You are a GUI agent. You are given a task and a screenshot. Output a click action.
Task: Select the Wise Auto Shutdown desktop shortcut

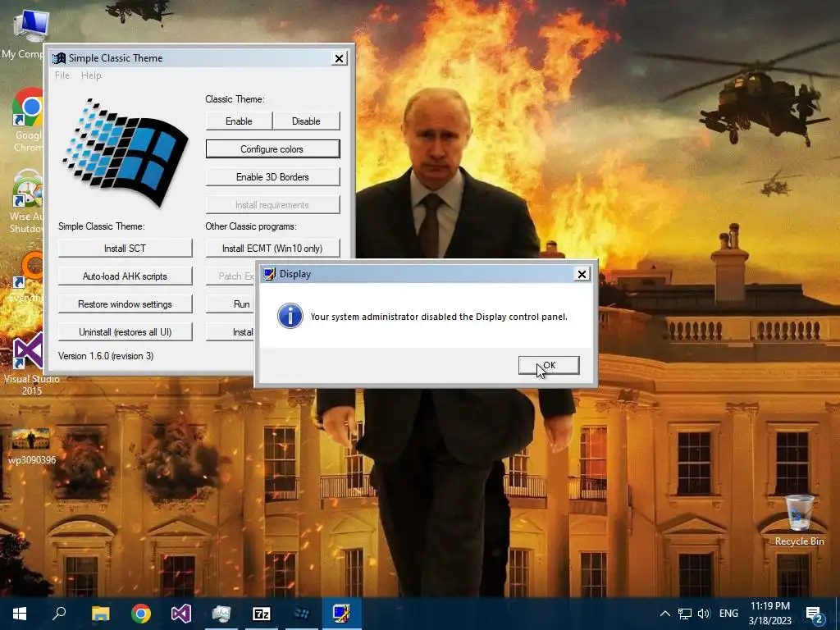pyautogui.click(x=27, y=202)
